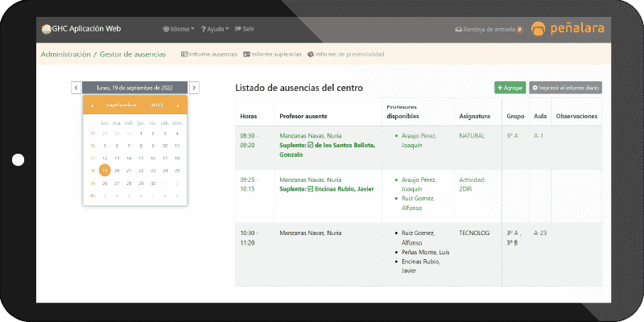644x322 pixels.
Task: Go to next day arrow button
Action: [x=194, y=88]
